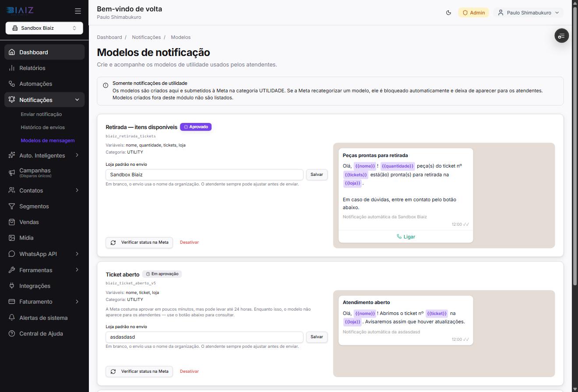
Task: Focus the store field containing Sandbox Biaiz
Action: coord(204,175)
